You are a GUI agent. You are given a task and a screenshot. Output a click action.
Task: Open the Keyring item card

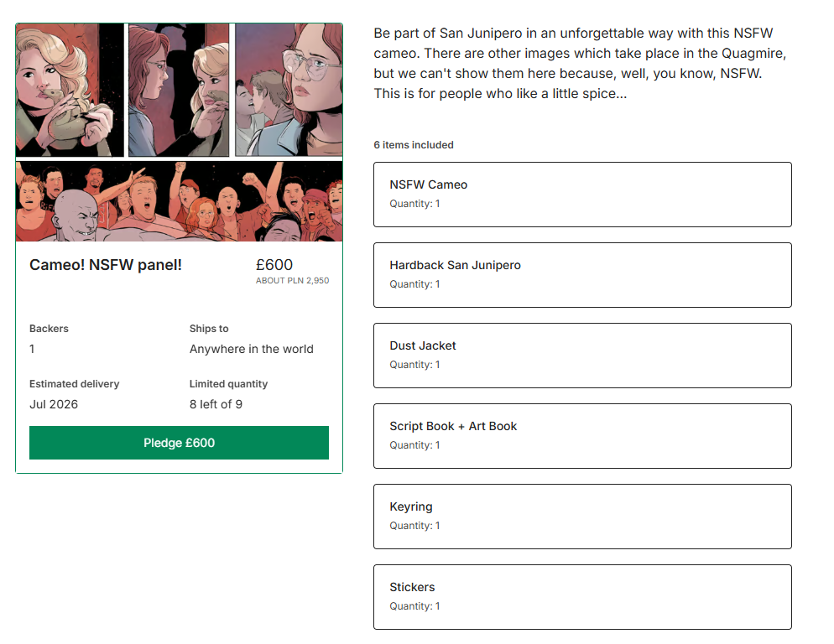click(582, 517)
